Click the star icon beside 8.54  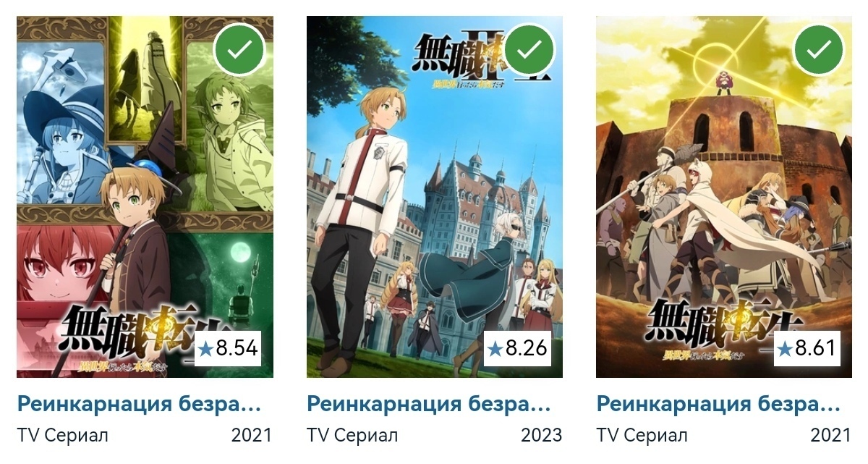click(x=205, y=350)
